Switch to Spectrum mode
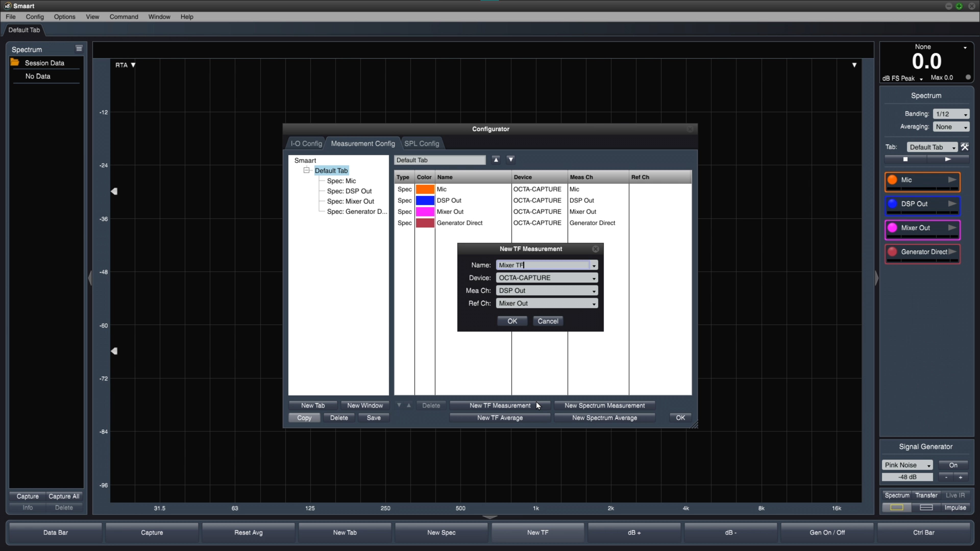 [897, 495]
